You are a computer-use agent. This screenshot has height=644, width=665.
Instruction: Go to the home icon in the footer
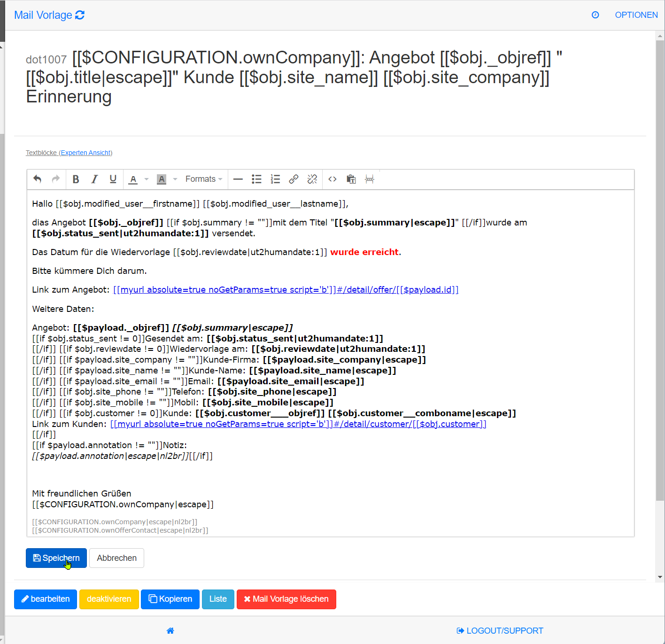pyautogui.click(x=170, y=631)
